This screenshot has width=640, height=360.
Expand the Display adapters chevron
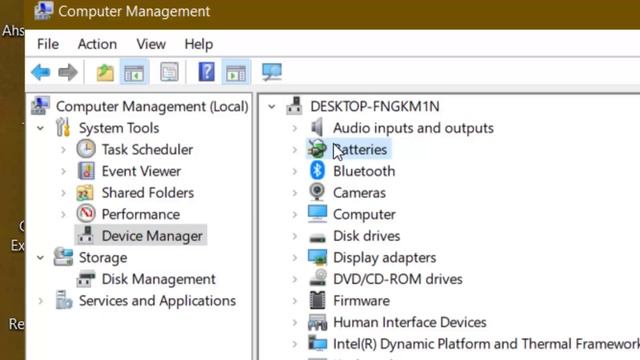tap(295, 258)
